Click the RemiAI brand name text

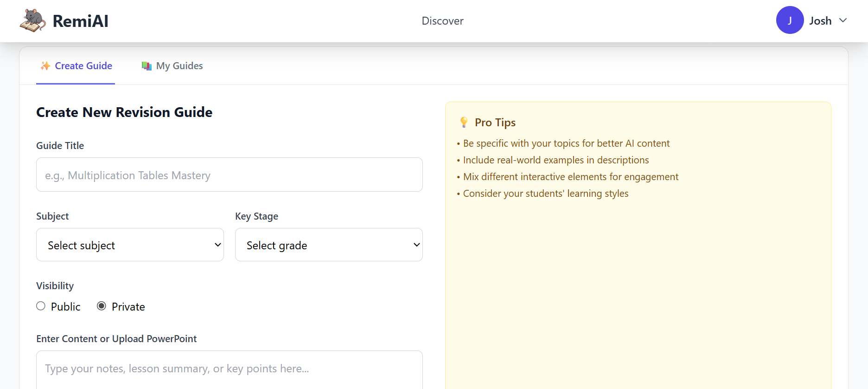coord(80,21)
